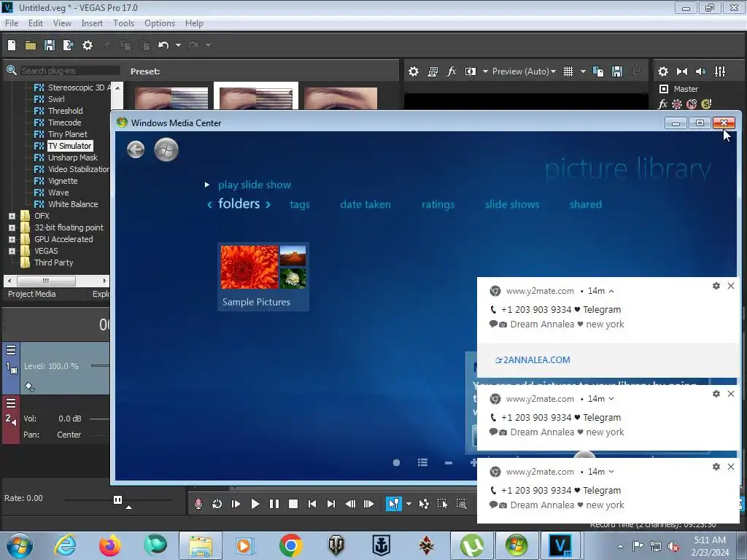Click play slide show link
The width and height of the screenshot is (747, 560).
click(x=255, y=184)
